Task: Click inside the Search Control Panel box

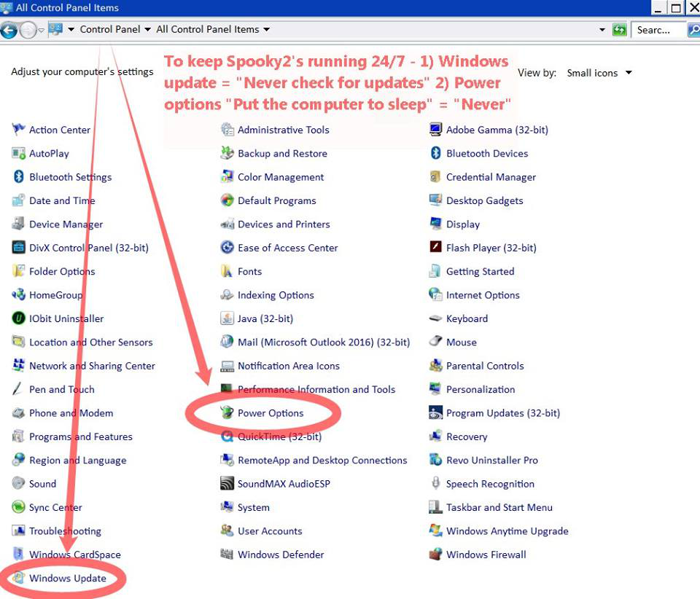Action: click(659, 30)
